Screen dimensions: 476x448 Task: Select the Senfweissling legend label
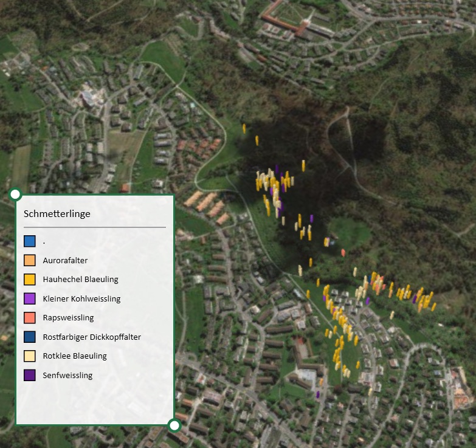(x=67, y=376)
